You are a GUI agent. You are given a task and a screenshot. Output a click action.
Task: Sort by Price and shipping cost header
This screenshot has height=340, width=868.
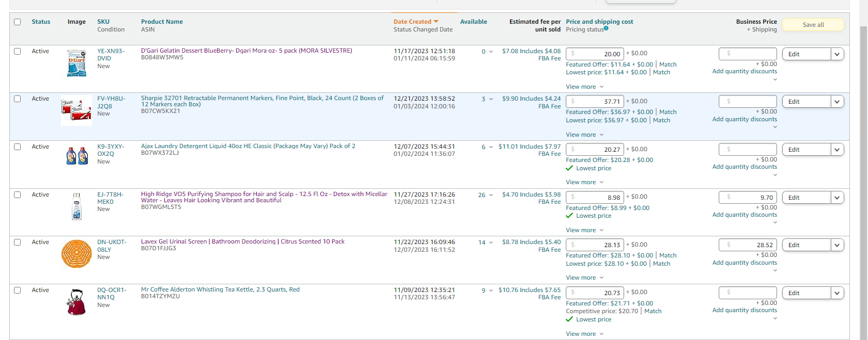(x=599, y=22)
